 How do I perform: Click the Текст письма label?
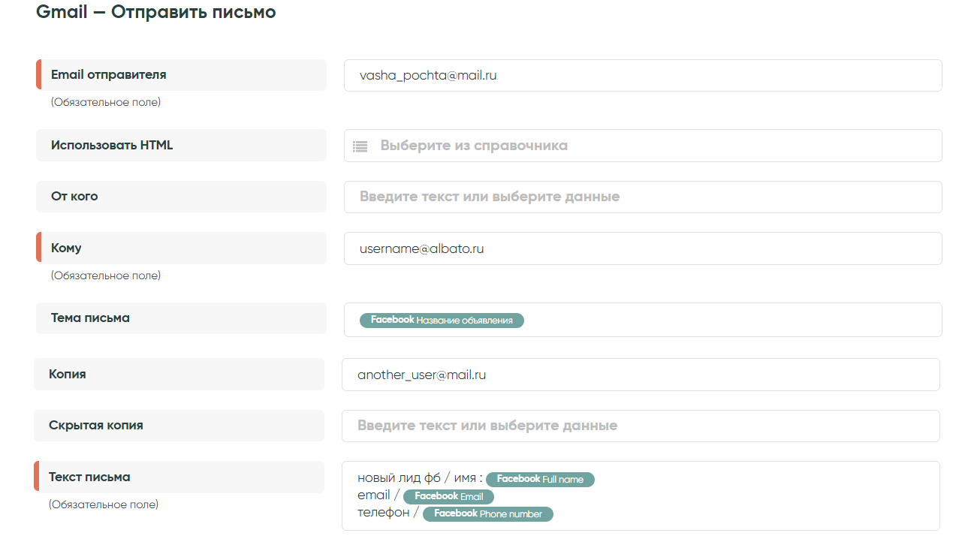click(x=89, y=477)
